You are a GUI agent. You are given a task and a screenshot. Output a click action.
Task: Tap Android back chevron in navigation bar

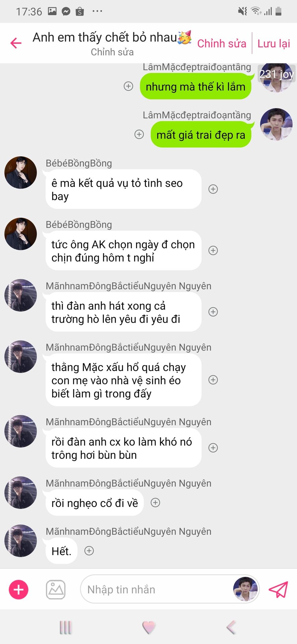pyautogui.click(x=231, y=627)
